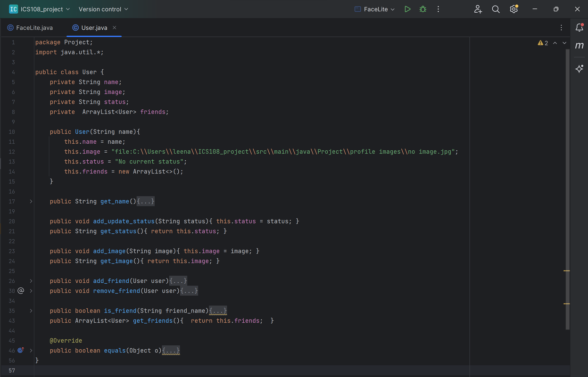The height and width of the screenshot is (377, 588).
Task: Expand folded remove_friend method on line 30
Action: pos(31,291)
